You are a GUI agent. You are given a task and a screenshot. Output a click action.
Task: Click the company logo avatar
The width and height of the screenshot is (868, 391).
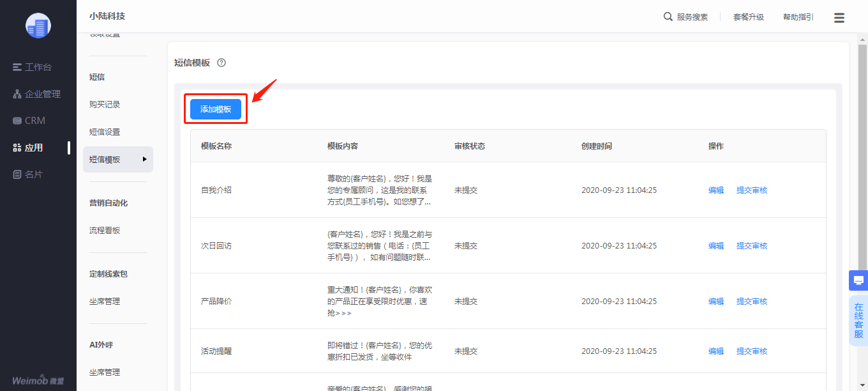tap(38, 25)
